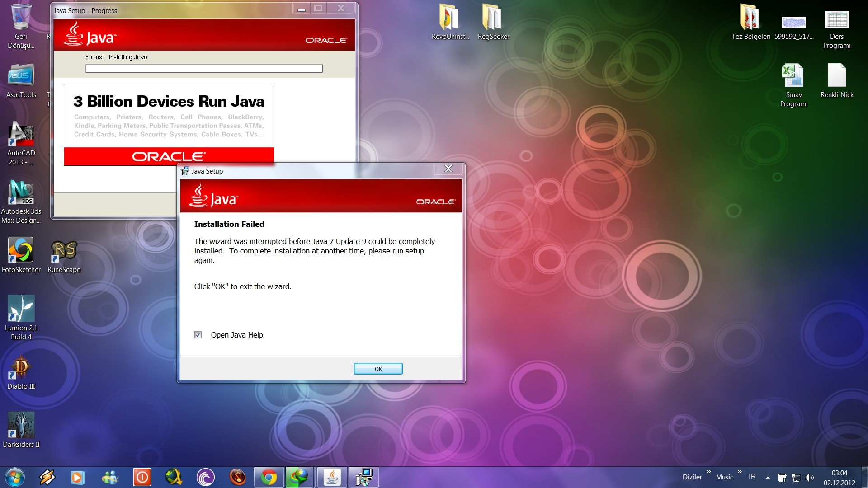
Task: Launch Winamp from the taskbar
Action: point(47,478)
